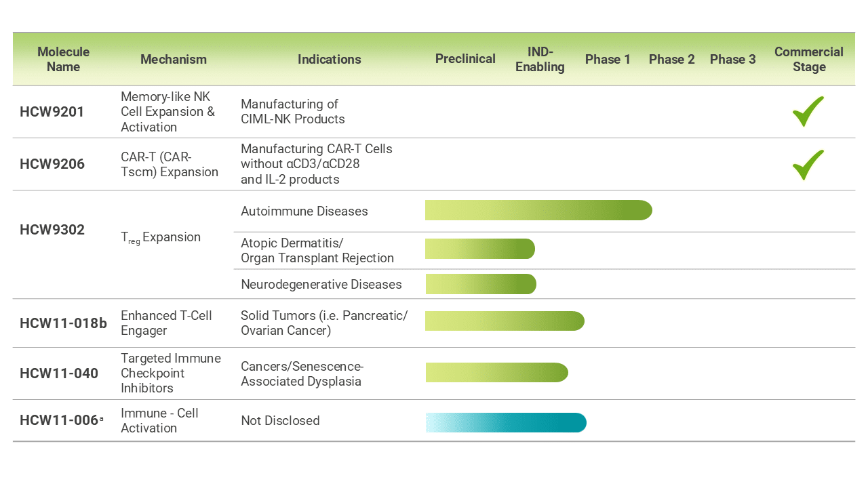Click the green checkmark for HCW9206
Screen dimensions: 868x488
808,165
